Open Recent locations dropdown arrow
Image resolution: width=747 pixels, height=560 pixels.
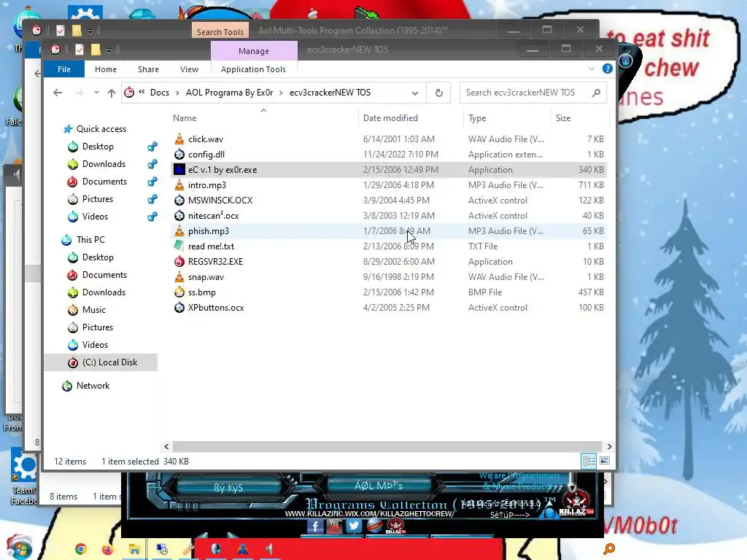[x=96, y=93]
